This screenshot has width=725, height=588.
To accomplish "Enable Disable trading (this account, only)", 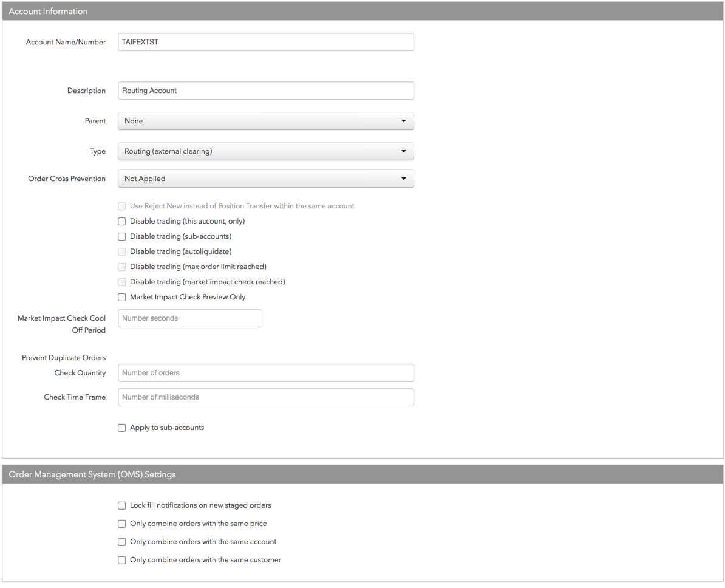I will pos(122,222).
